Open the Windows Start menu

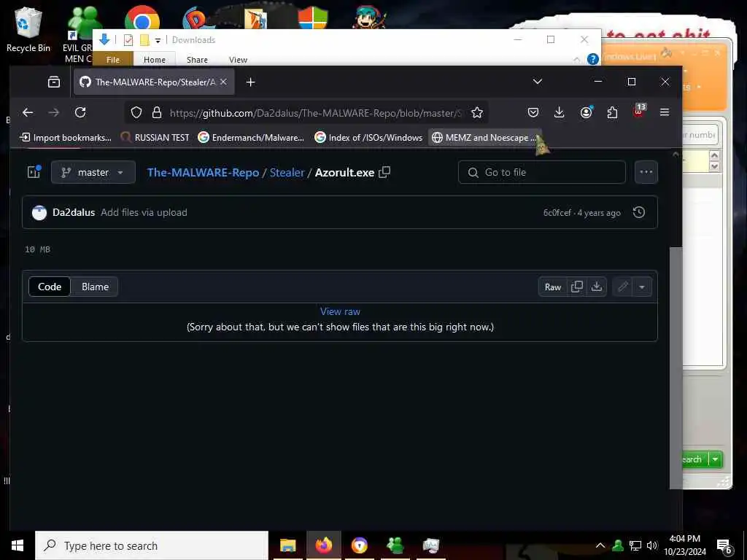(x=18, y=545)
